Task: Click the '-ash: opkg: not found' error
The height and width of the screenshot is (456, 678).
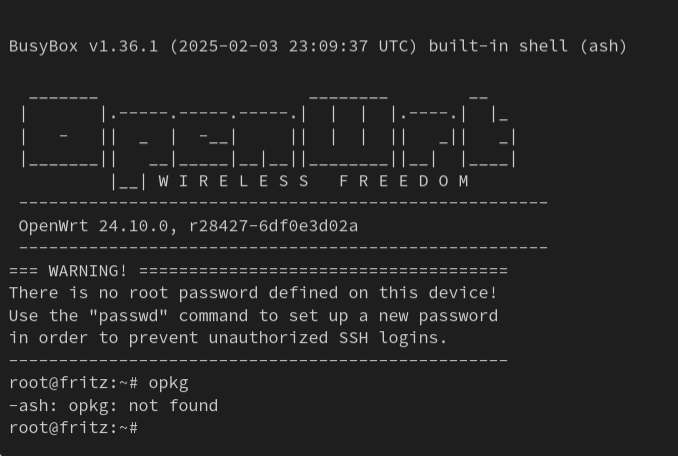Action: (114, 406)
